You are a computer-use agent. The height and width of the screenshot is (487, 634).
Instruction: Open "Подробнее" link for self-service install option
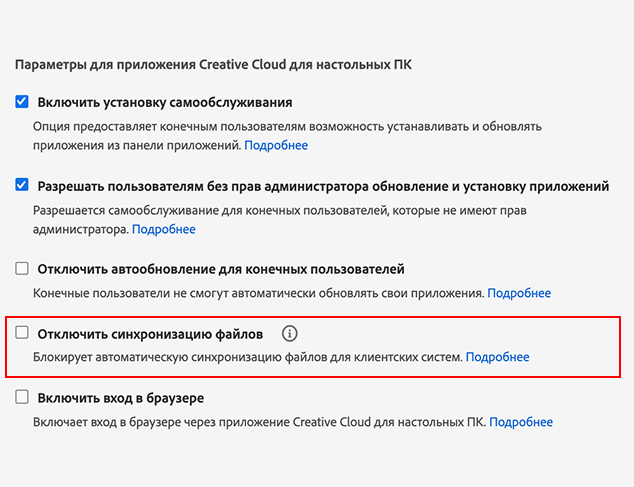277,146
